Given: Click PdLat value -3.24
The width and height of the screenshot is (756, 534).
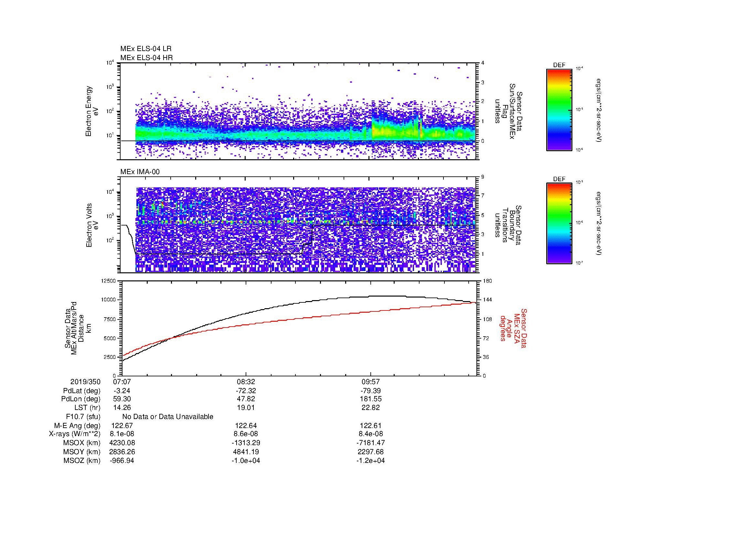Looking at the screenshot, I should [122, 391].
